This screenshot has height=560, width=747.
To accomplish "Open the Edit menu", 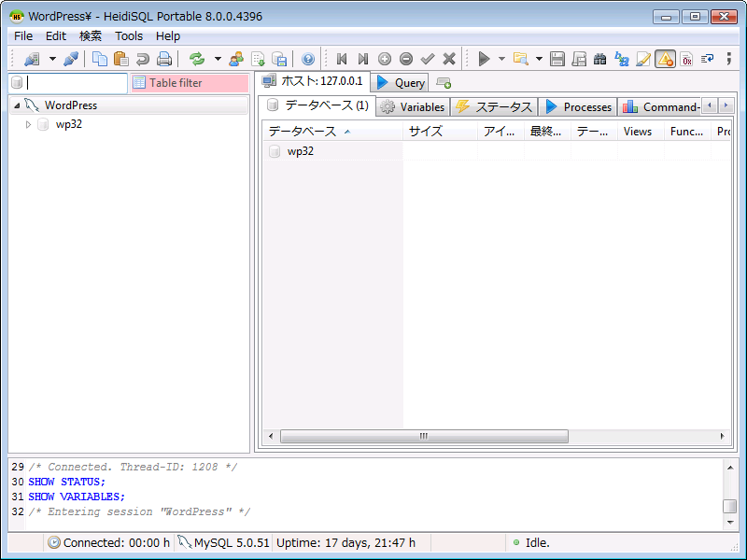I will point(56,36).
